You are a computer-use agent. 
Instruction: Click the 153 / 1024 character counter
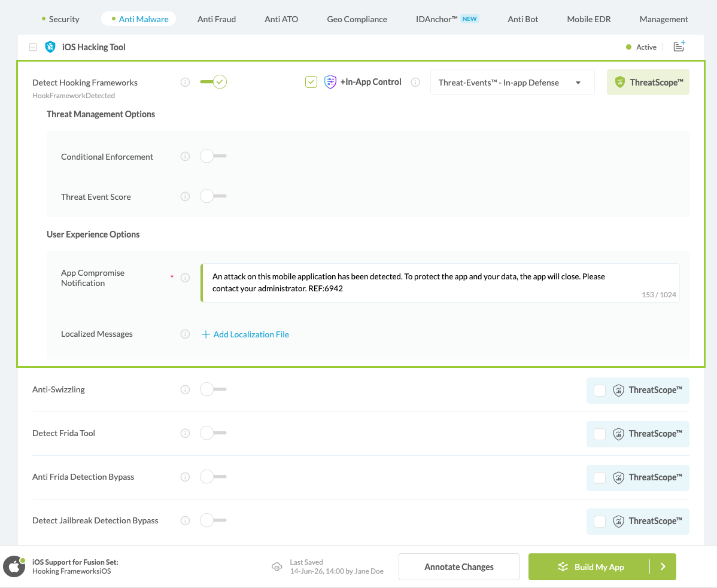(x=658, y=295)
